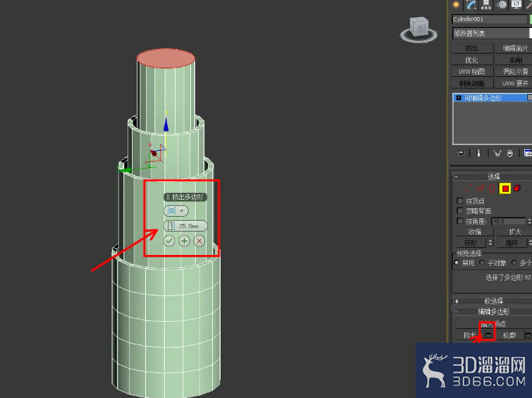Click the blue Z axis gizmo arrow

[166, 124]
